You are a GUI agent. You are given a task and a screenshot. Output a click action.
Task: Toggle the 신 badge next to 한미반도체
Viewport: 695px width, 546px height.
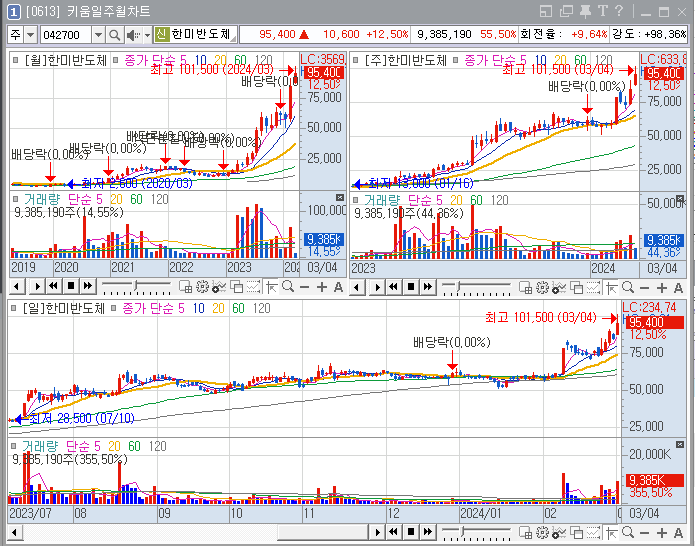[x=162, y=34]
